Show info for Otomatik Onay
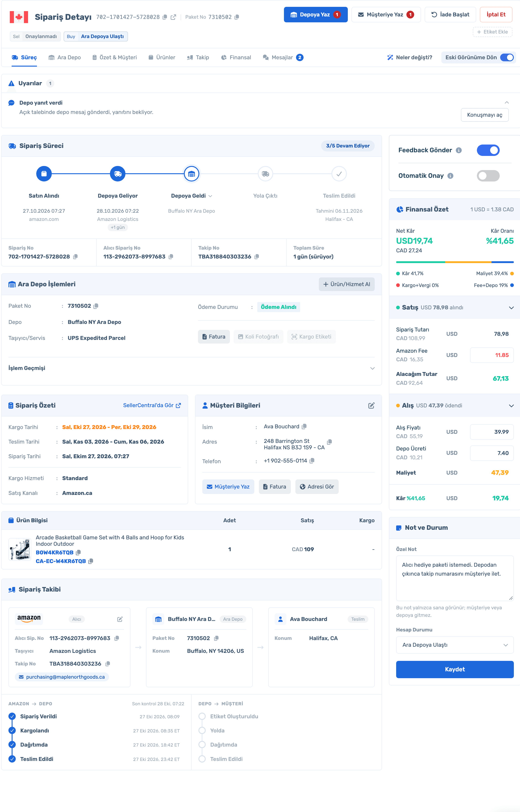The image size is (520, 812). click(x=450, y=176)
